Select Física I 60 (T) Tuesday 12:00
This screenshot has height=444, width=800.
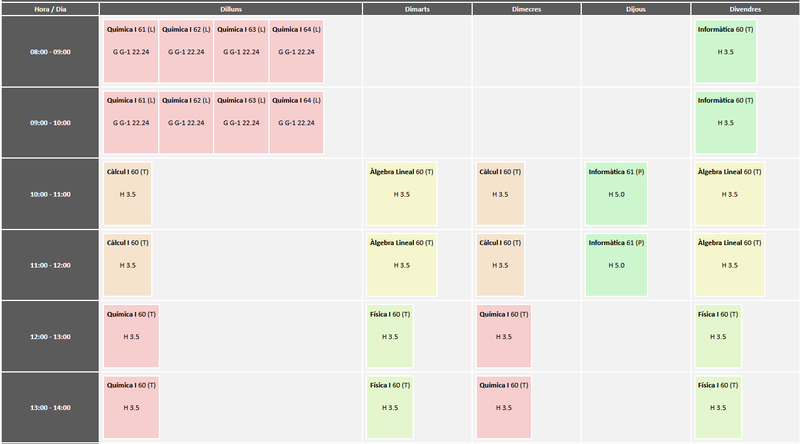tap(390, 336)
